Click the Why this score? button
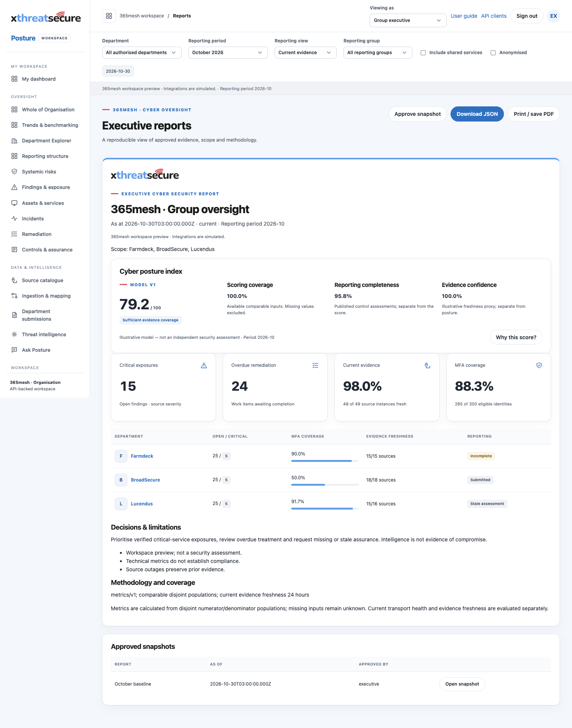Image resolution: width=572 pixels, height=728 pixels. 516,337
